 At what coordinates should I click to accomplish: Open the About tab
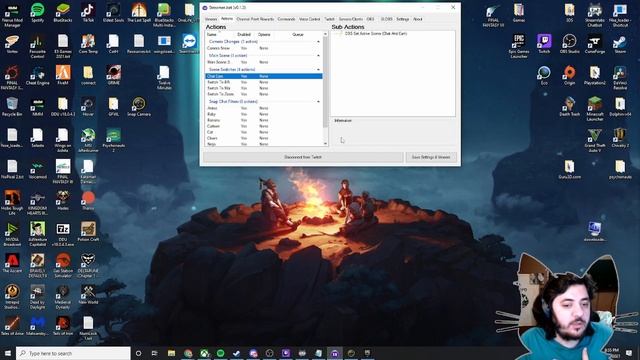click(x=418, y=19)
